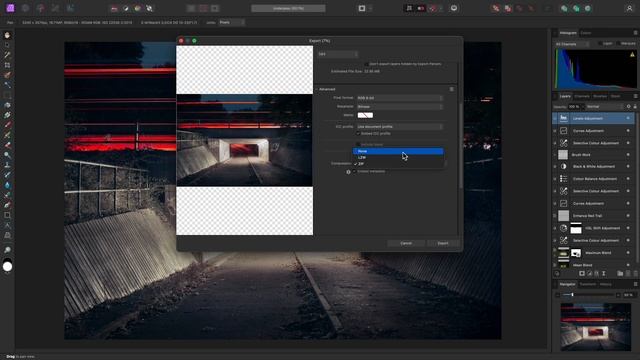
Task: Switch to the History tab
Action: 606,284
